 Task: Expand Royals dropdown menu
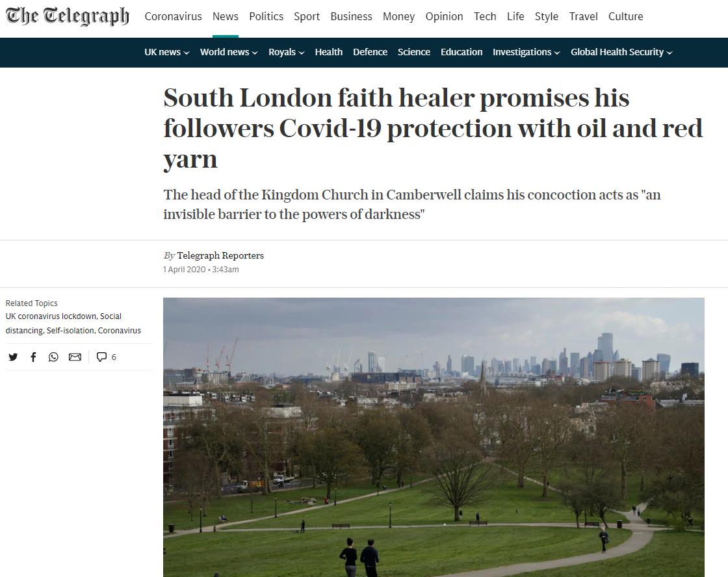(286, 52)
